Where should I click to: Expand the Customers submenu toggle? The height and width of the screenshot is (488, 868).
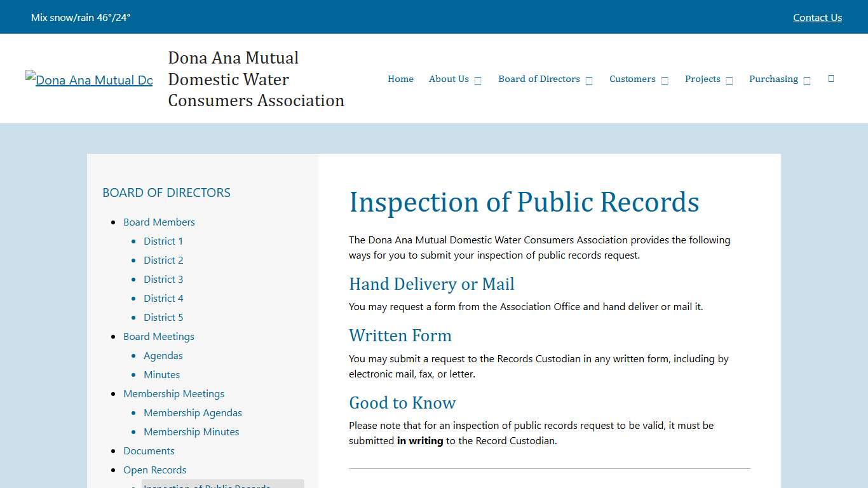point(664,79)
